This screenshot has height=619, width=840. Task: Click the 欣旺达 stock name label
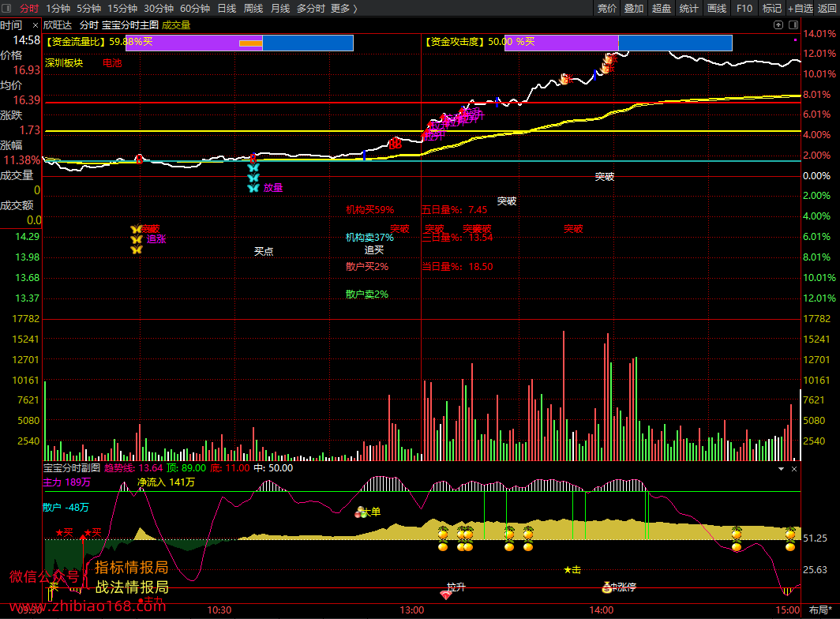coord(58,25)
